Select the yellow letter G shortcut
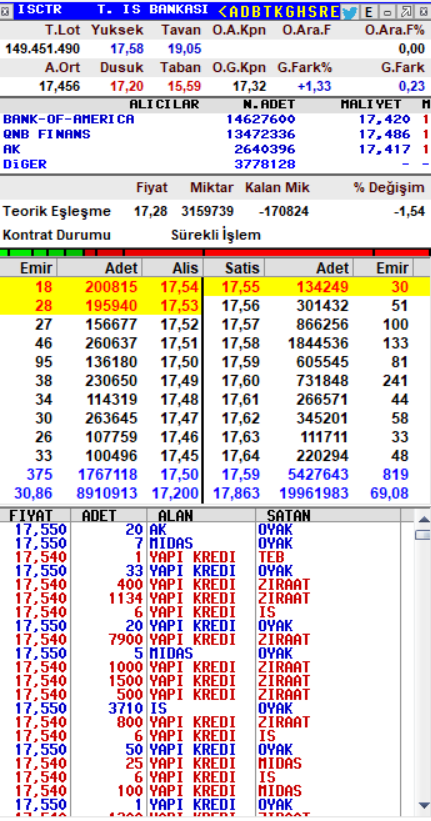 (x=289, y=11)
